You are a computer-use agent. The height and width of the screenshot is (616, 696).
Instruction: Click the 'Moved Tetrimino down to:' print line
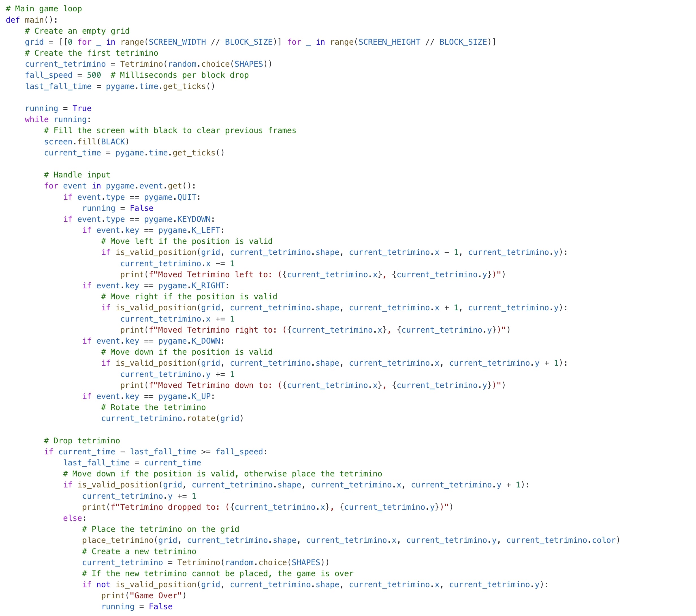(x=313, y=385)
